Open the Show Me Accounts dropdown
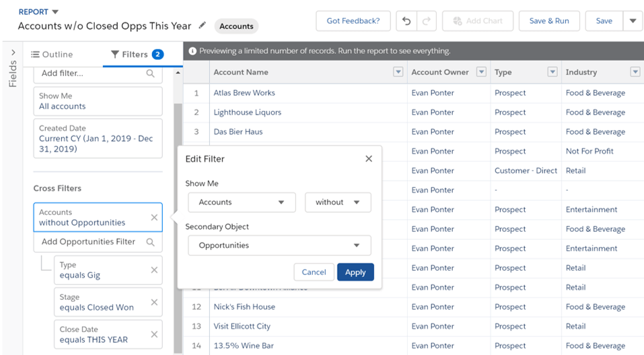Image resolution: width=644 pixels, height=355 pixels. pyautogui.click(x=242, y=202)
